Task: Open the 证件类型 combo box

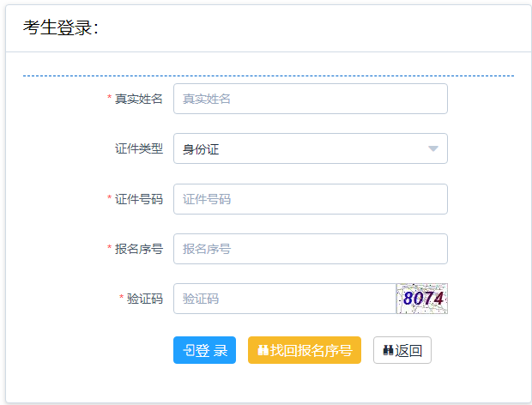Action: pos(310,148)
